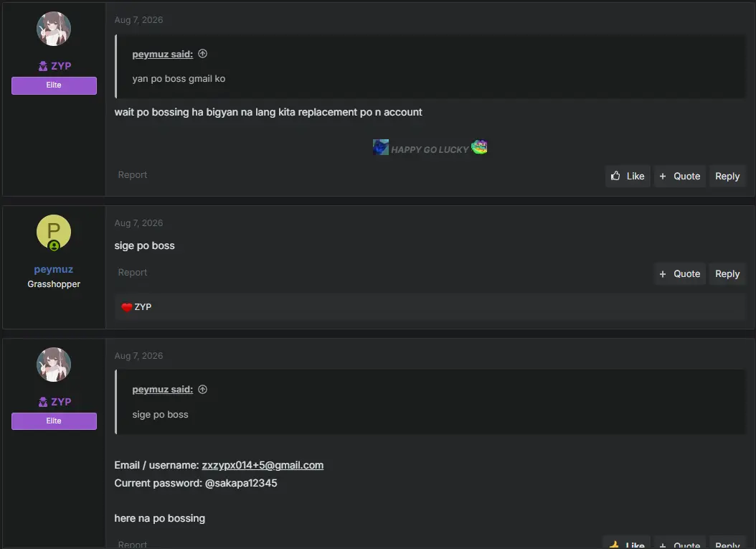Click the heart reaction icon by ZYP
Viewport: 756px width, 549px height.
pyautogui.click(x=127, y=307)
